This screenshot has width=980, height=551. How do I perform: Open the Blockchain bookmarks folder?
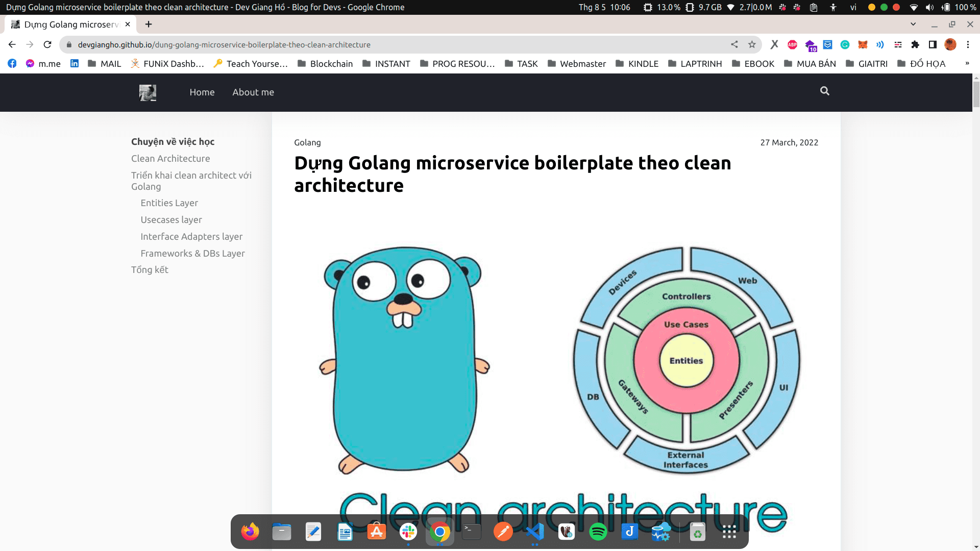325,64
